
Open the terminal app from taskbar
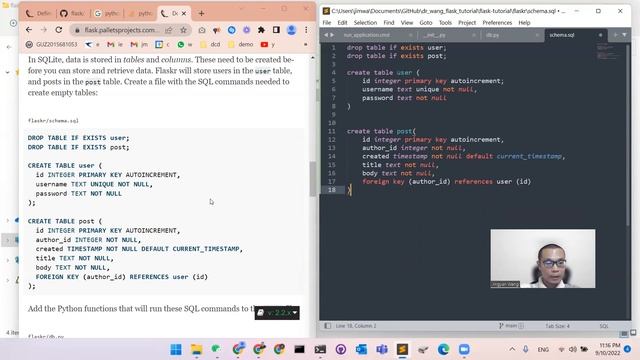click(320, 349)
